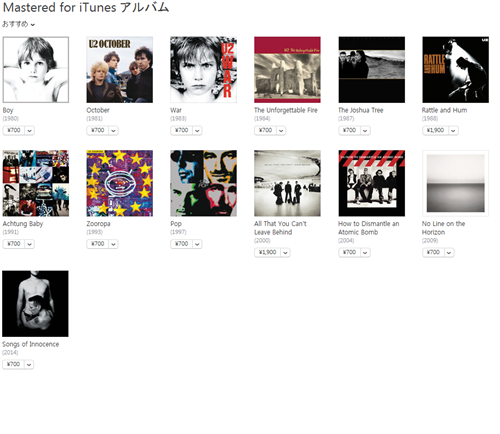This screenshot has height=434, width=500.
Task: Open dropdown arrow beside Rattle and Hum price
Action: 453,130
